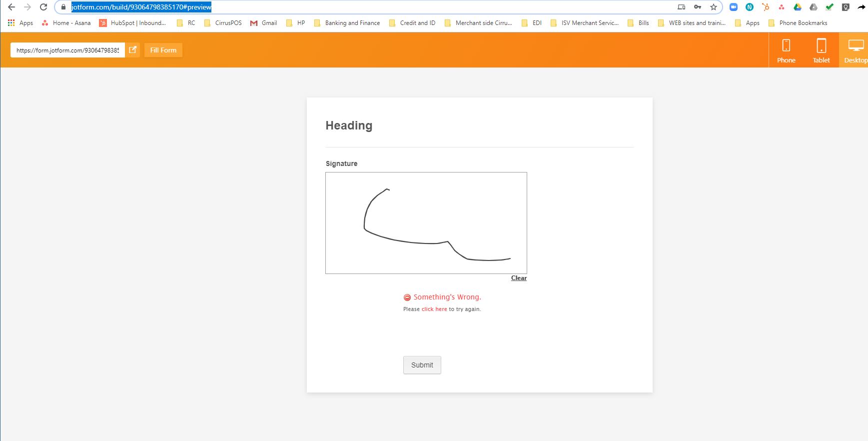Click the 'Something's Wrong.' error message
868x441 pixels.
point(447,297)
